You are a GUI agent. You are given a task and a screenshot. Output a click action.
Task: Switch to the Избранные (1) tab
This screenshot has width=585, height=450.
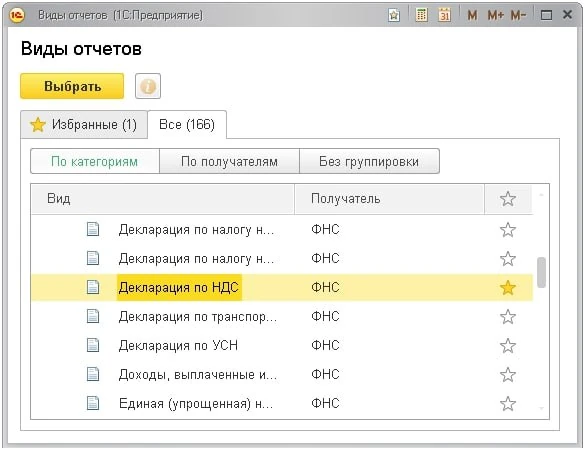(x=84, y=125)
